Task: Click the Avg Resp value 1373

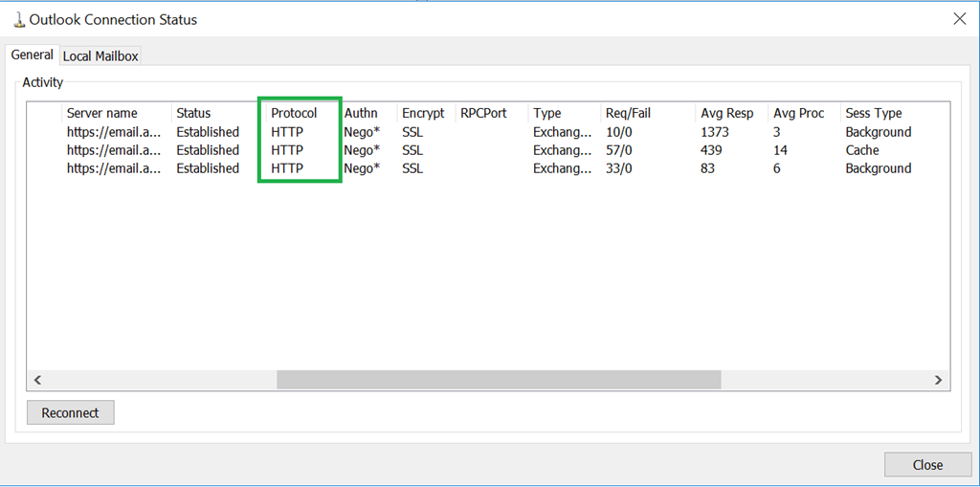Action: coord(715,132)
